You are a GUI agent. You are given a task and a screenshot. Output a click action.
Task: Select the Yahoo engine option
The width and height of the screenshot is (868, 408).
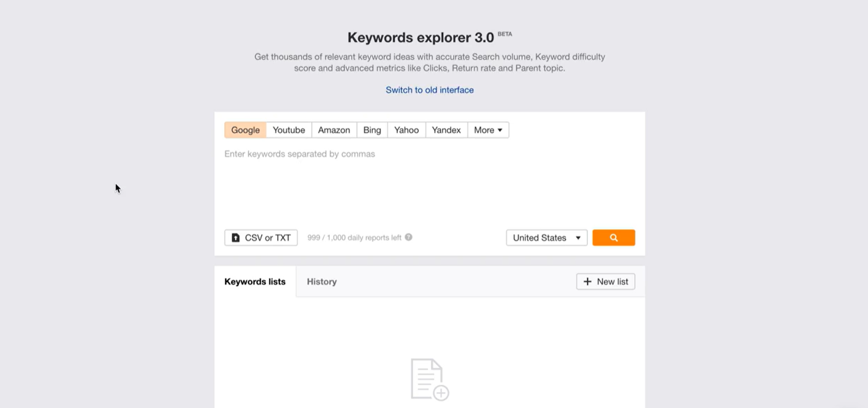pos(406,130)
